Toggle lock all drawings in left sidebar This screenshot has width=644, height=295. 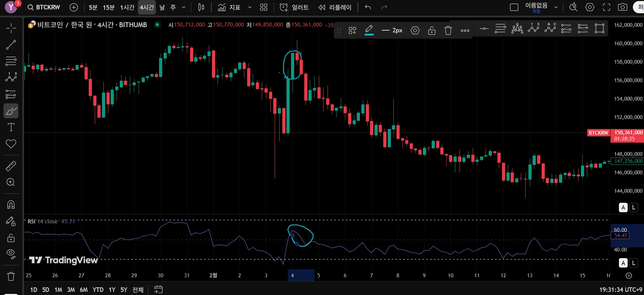tap(11, 238)
